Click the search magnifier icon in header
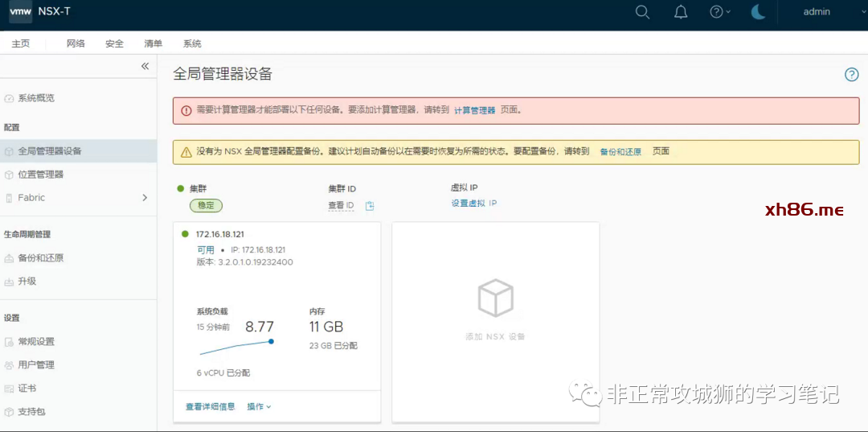The width and height of the screenshot is (868, 432). tap(642, 12)
